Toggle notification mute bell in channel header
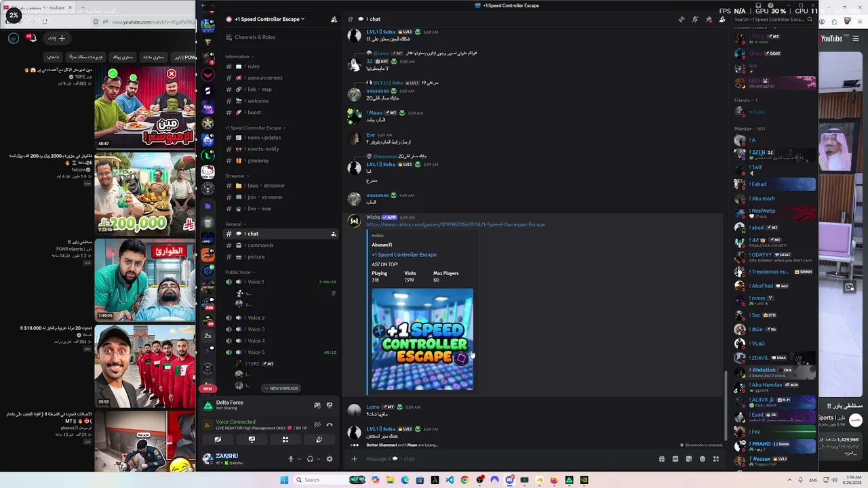868x488 pixels. pos(695,19)
